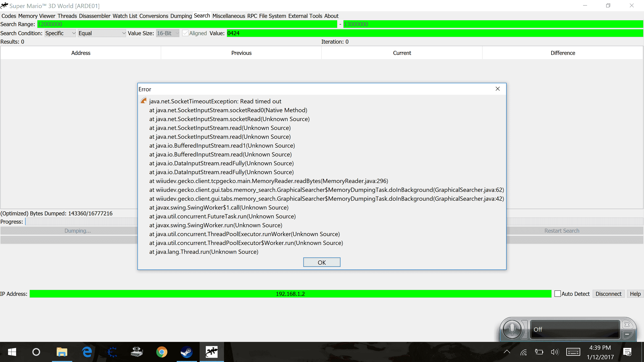This screenshot has height=362, width=644.
Task: Click the search range end address field
Action: (x=493, y=24)
